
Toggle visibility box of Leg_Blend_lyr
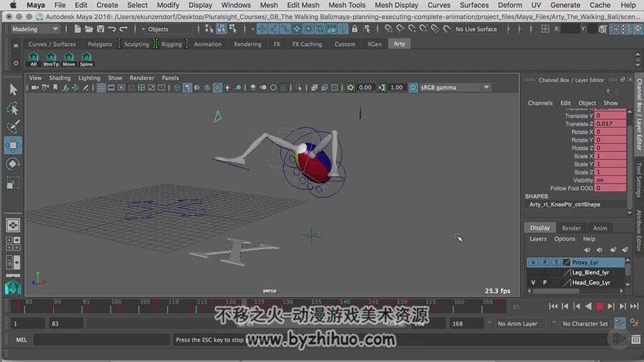(533, 273)
